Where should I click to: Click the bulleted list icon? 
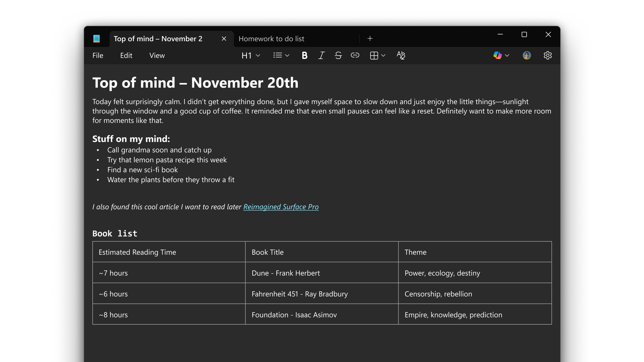click(x=278, y=55)
